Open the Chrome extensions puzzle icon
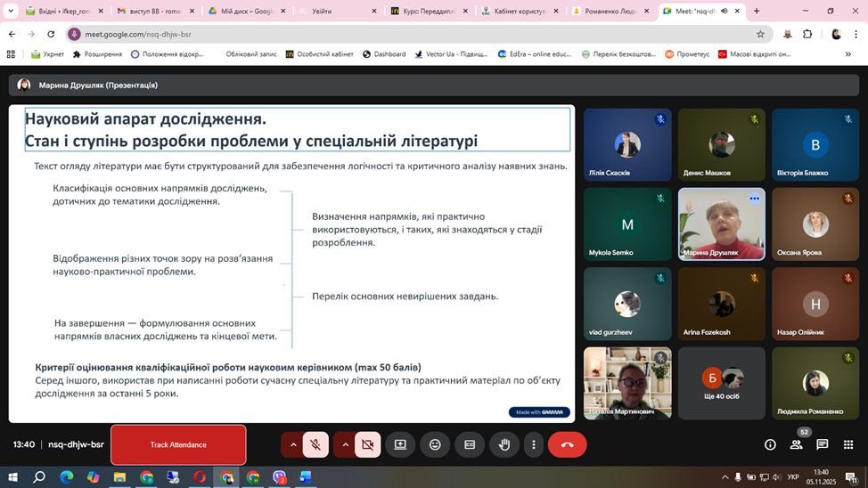This screenshot has height=488, width=868. click(x=807, y=35)
